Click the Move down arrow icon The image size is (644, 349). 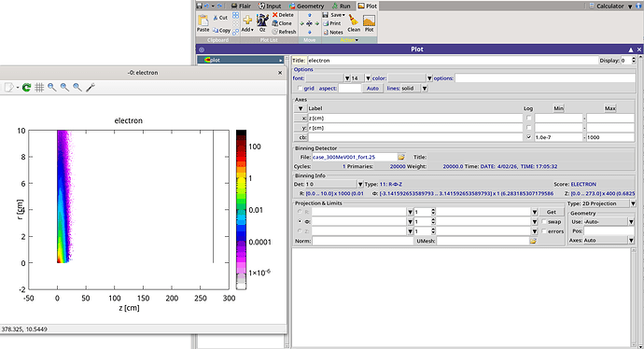309,32
